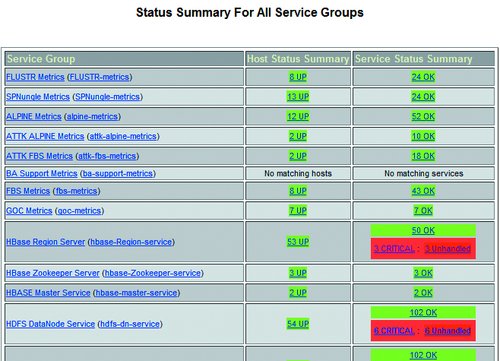The height and width of the screenshot is (361, 500).
Task: Open 52 OK services for ALPINE Metrics
Action: [x=423, y=116]
